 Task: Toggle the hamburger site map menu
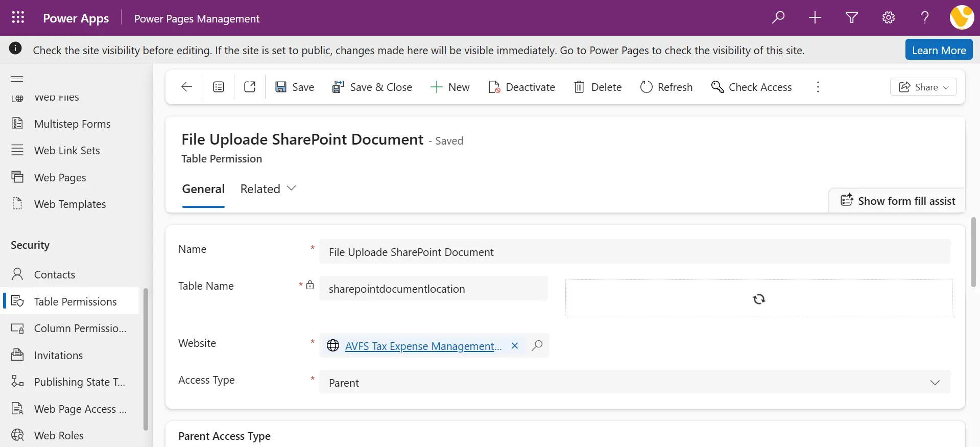coord(17,79)
